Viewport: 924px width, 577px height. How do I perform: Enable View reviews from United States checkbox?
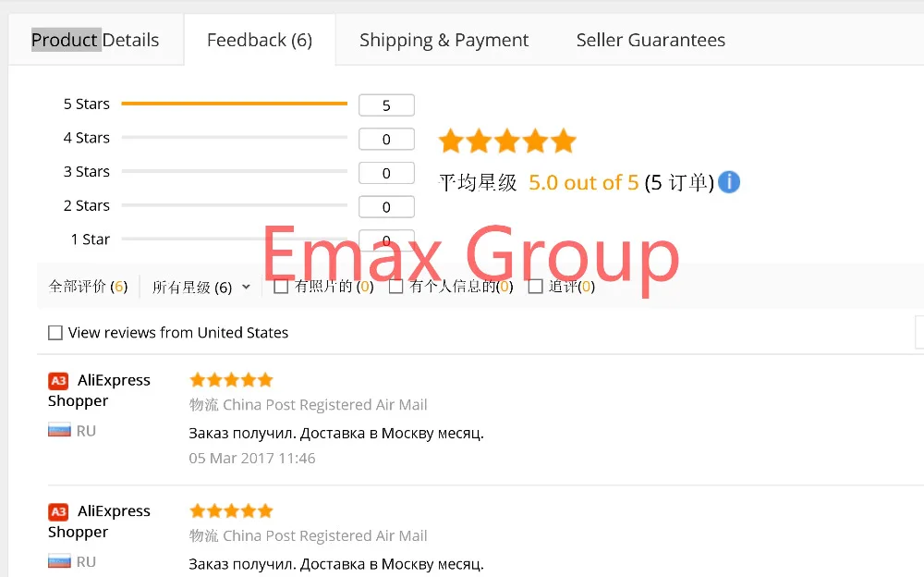pyautogui.click(x=55, y=333)
